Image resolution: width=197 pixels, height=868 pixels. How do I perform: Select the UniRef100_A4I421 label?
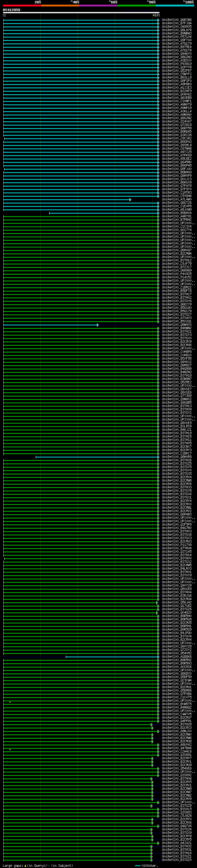tap(177, 843)
